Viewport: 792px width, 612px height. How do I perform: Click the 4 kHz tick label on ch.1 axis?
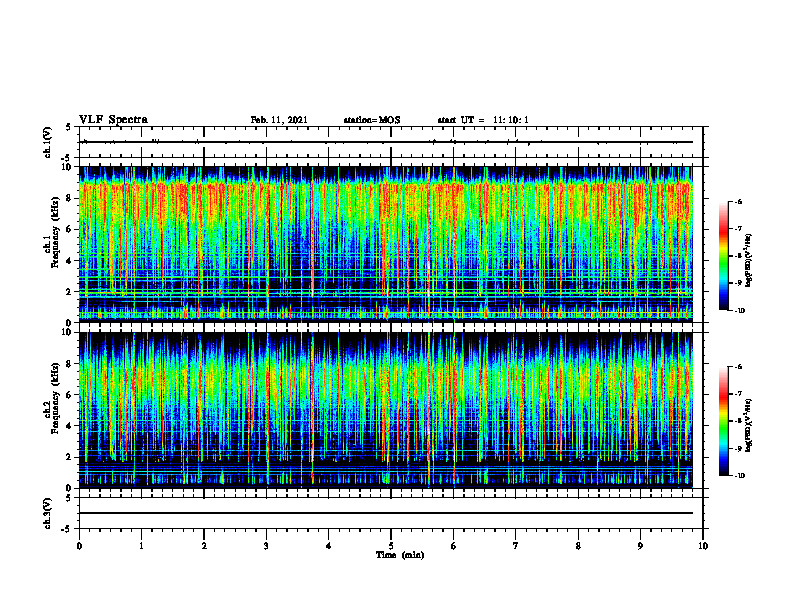(x=70, y=261)
